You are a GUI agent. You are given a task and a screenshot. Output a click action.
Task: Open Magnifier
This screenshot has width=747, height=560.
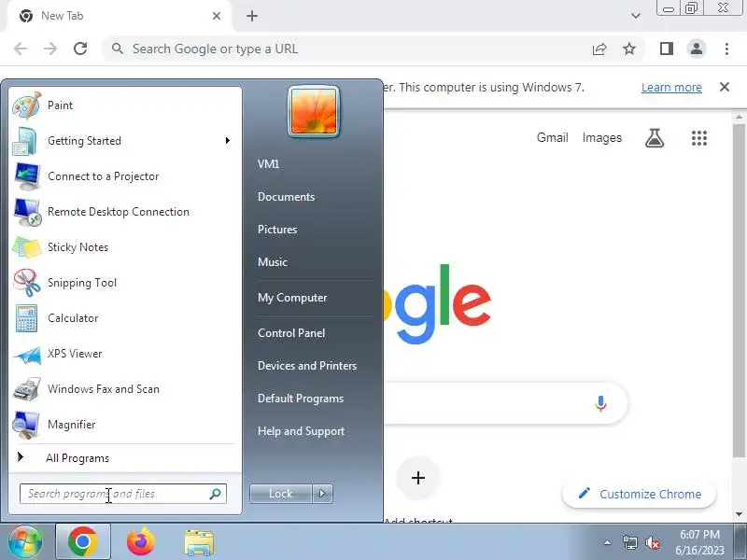point(125,425)
